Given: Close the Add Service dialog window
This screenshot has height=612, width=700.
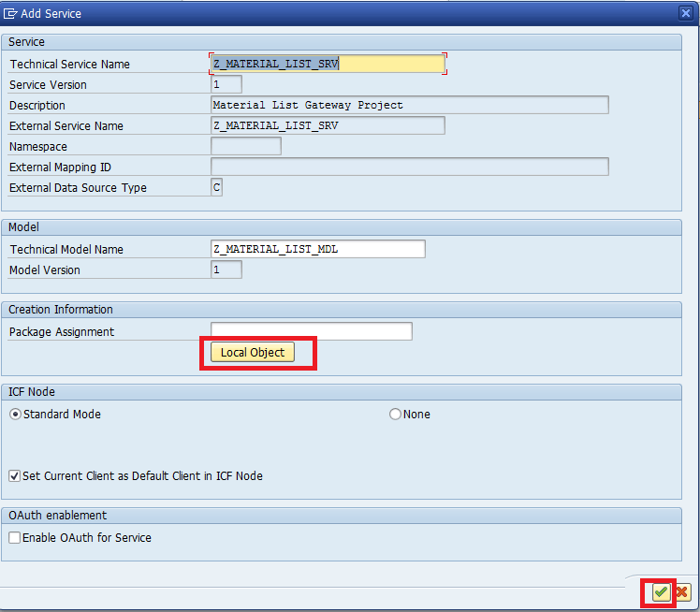Looking at the screenshot, I should click(x=685, y=13).
